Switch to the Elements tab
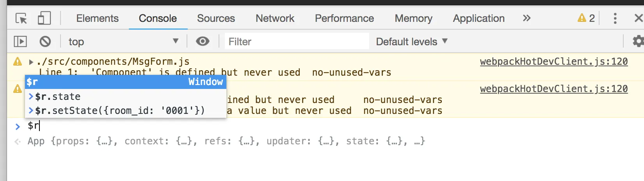Screen dimensions: 644x181 coord(97,18)
